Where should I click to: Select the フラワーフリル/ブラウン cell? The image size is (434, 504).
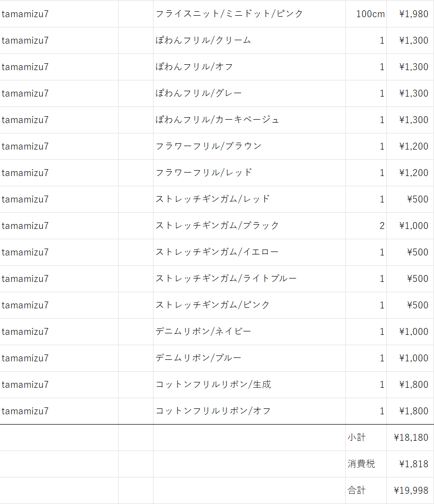pyautogui.click(x=249, y=146)
